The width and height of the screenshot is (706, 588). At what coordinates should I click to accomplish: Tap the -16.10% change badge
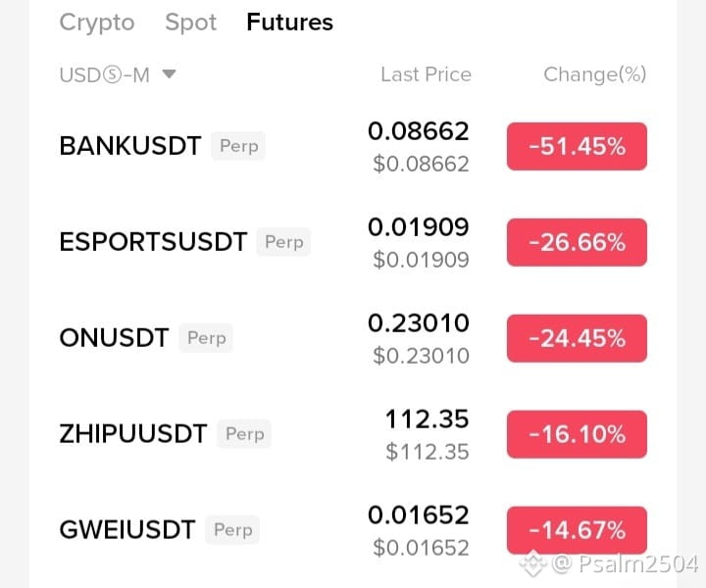point(577,434)
